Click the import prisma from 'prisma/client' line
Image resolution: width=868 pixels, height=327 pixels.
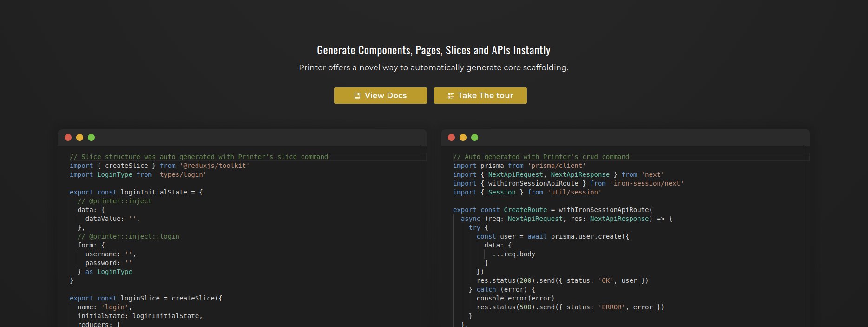[x=519, y=166]
